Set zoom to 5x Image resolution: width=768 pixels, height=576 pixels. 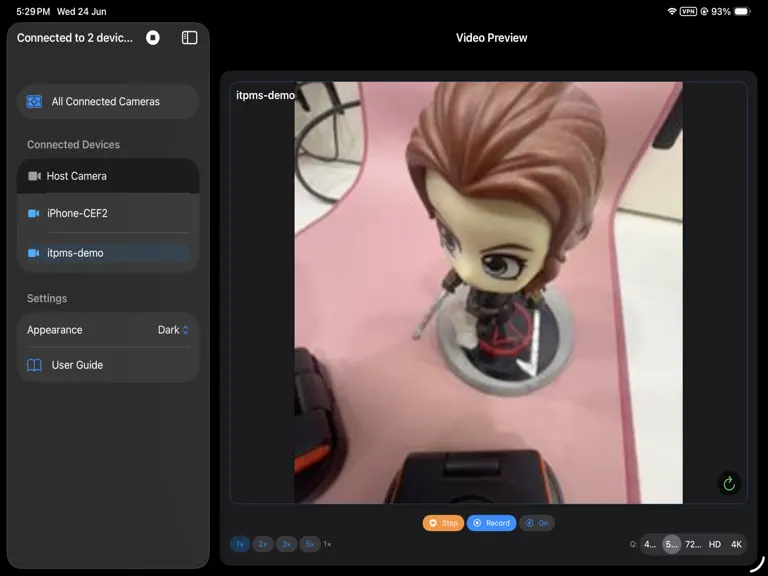[310, 544]
